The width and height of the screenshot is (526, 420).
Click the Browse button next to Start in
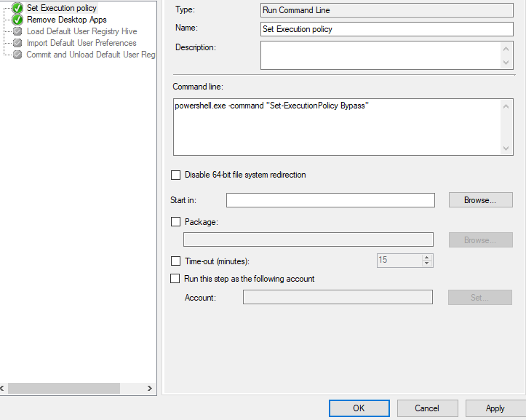click(x=480, y=200)
